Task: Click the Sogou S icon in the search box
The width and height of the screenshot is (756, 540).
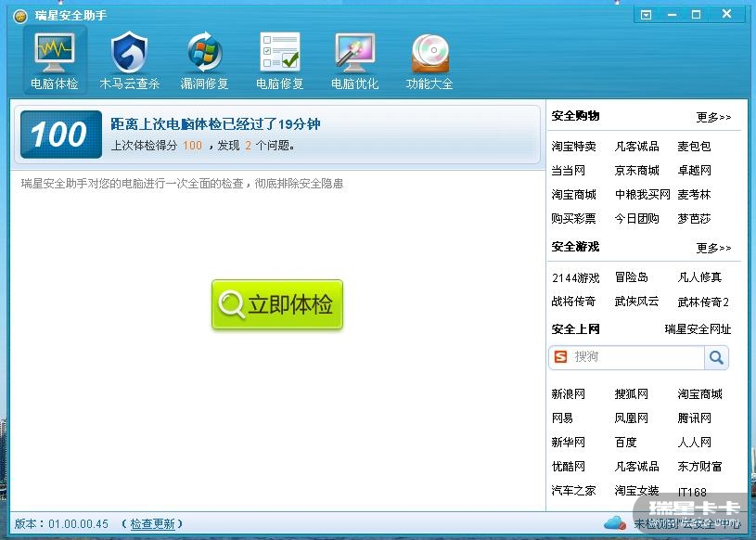Action: pos(560,357)
